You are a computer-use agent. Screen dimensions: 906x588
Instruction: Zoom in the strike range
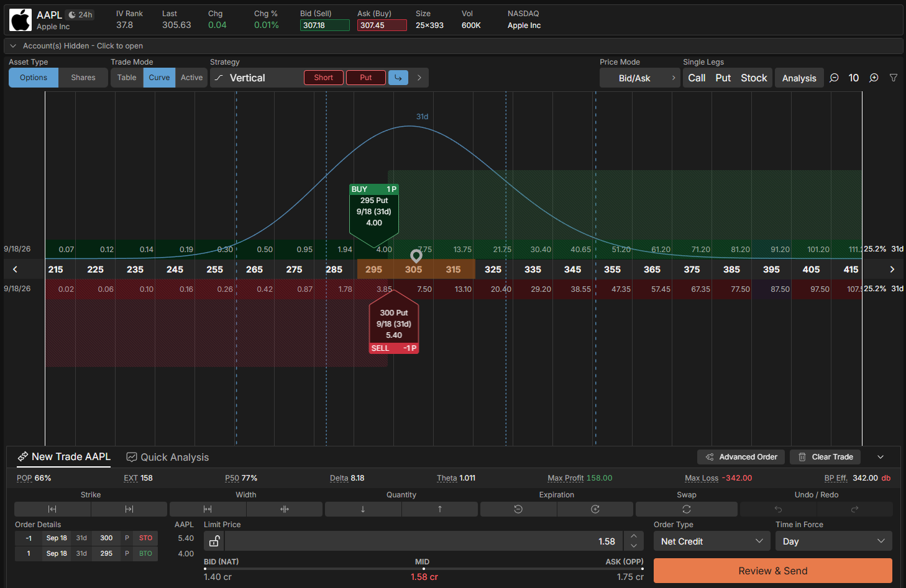click(x=874, y=78)
